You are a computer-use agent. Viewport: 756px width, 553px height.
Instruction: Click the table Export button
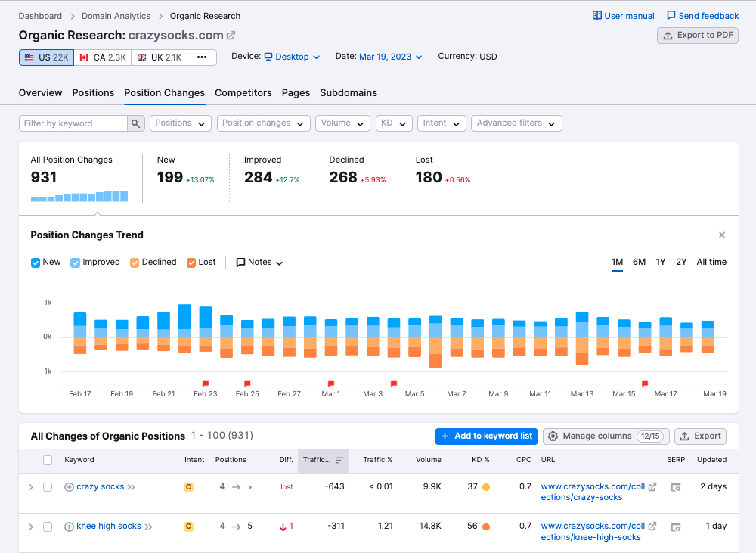pyautogui.click(x=701, y=436)
